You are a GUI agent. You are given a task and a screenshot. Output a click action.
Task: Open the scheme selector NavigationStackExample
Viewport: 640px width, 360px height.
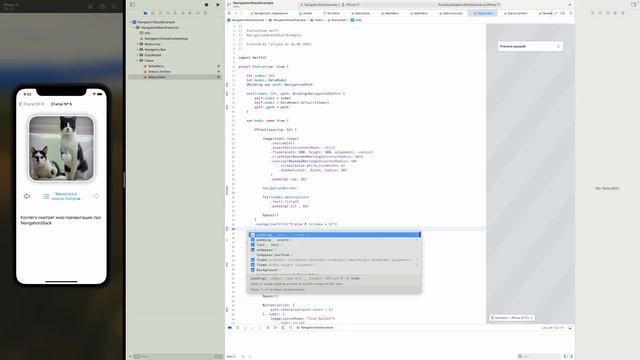point(321,4)
